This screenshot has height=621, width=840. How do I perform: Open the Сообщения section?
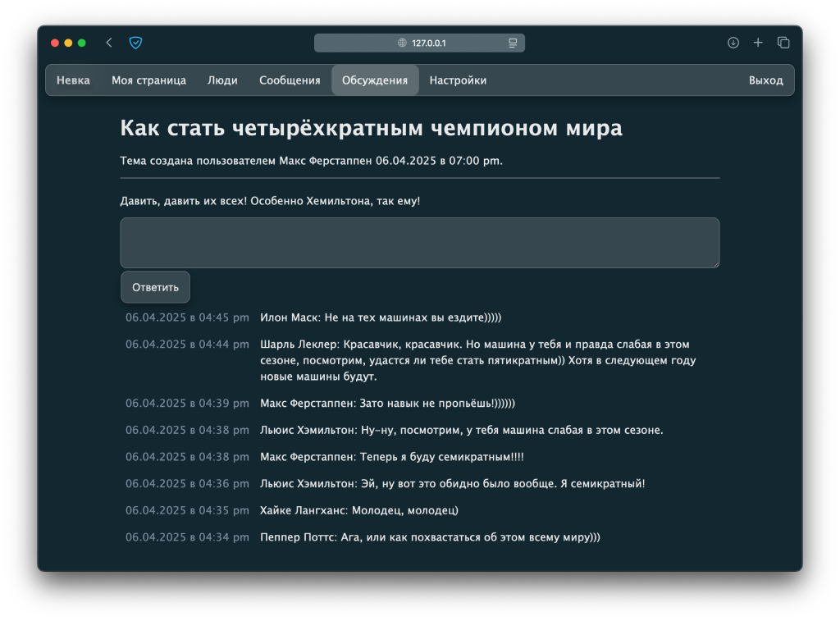coord(290,80)
